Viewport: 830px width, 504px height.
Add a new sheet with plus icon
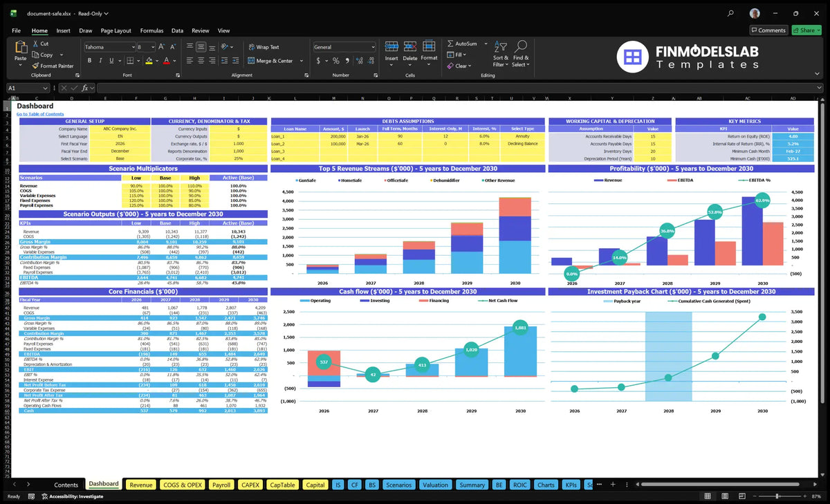(x=612, y=485)
